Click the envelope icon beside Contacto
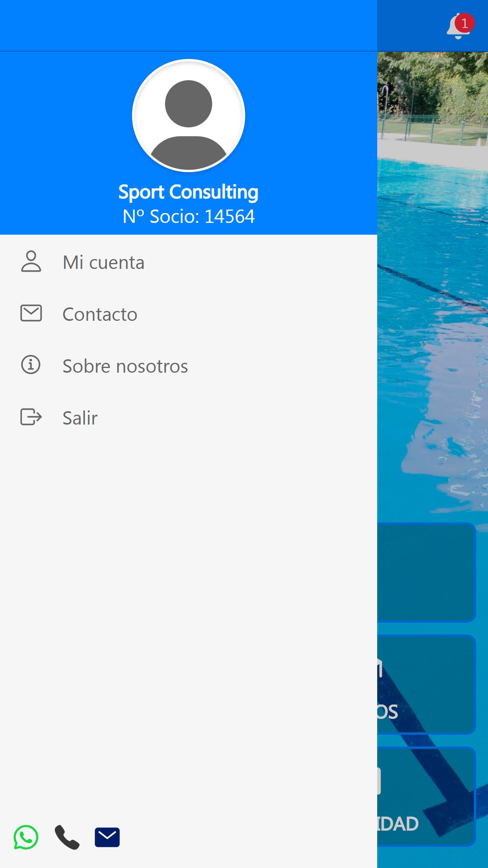Viewport: 488px width, 868px height. [x=31, y=313]
